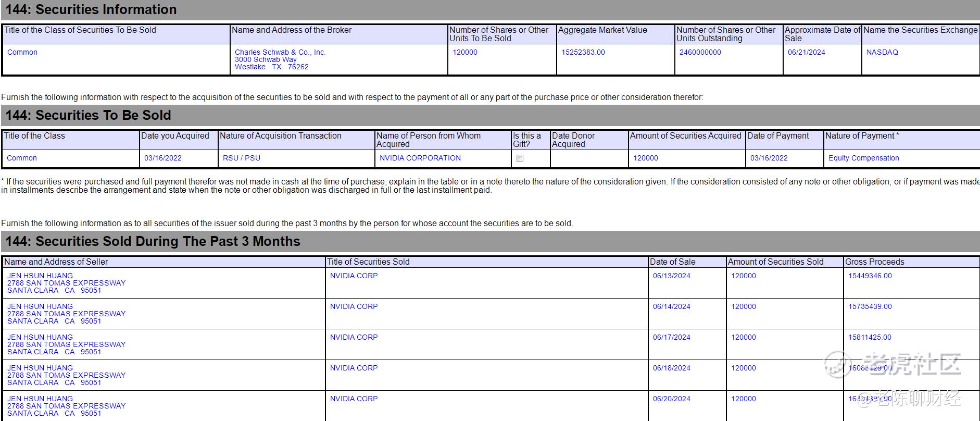Click amount sold 120000 in the 06/20/2024 row
The image size is (980, 421).
[x=744, y=399]
